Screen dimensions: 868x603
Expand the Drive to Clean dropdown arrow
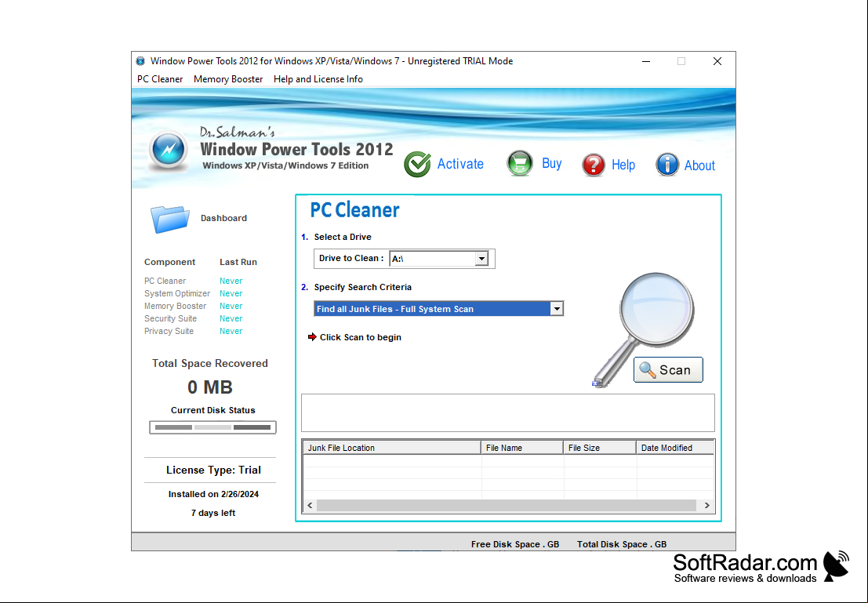481,259
